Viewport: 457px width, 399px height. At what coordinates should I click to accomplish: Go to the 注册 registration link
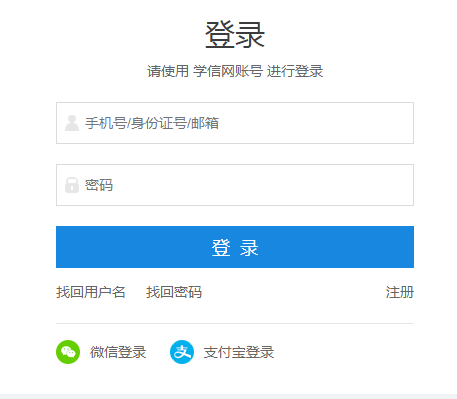400,292
